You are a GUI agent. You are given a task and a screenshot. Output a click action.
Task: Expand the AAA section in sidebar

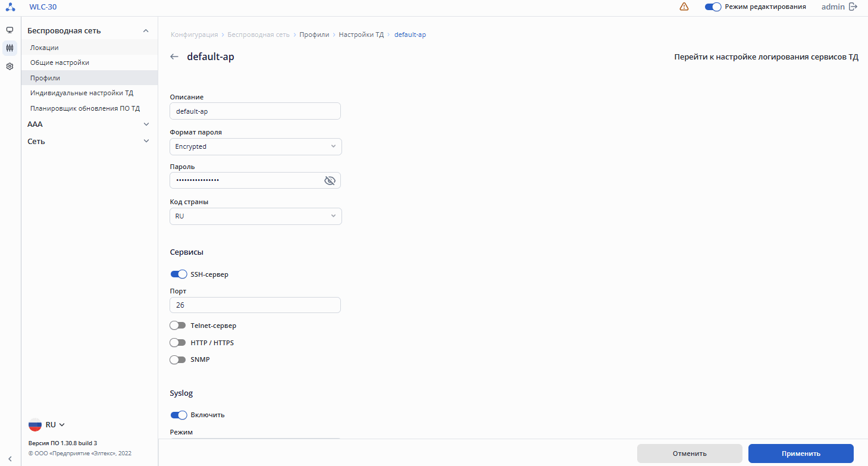88,124
